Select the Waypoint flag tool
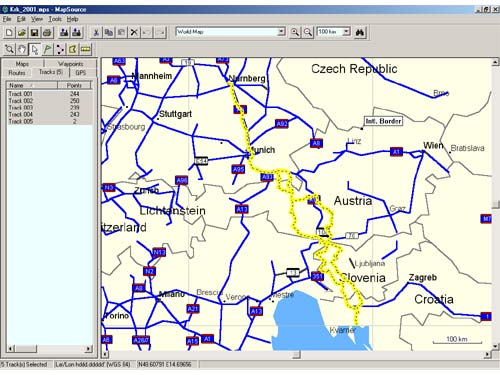This screenshot has width=500, height=375. pos(47,49)
